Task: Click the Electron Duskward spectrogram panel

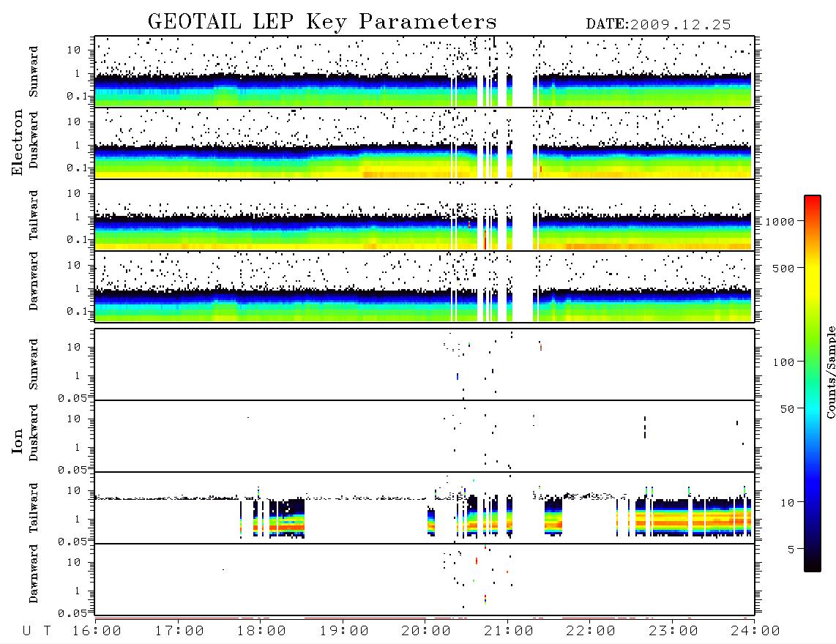Action: (x=425, y=143)
